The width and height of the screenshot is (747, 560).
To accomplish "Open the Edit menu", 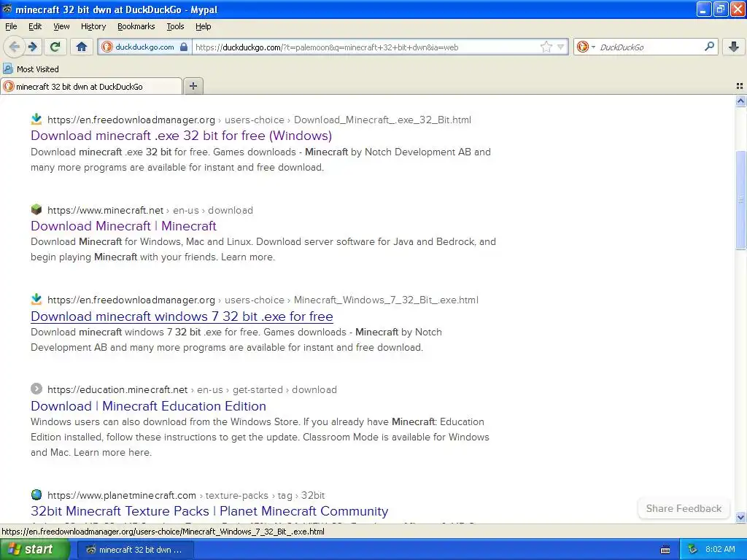I will pos(35,26).
